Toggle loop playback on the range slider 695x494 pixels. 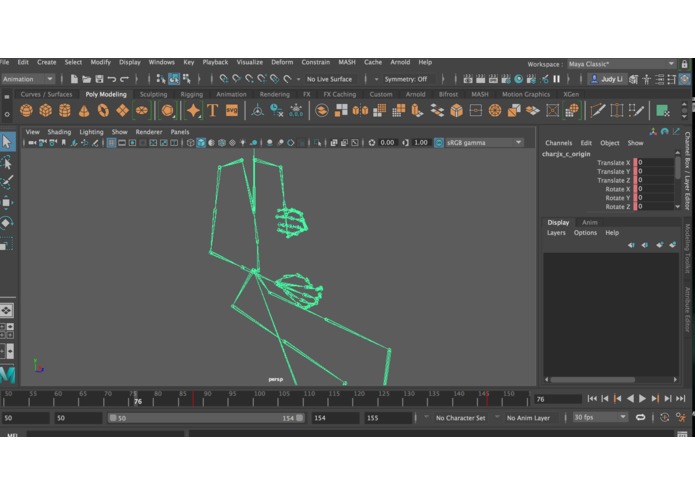tap(640, 417)
